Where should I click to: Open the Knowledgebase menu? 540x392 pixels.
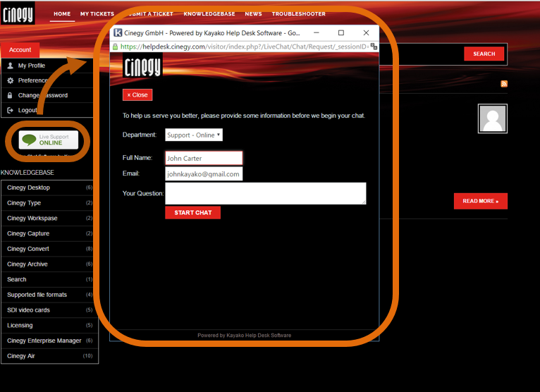(209, 14)
